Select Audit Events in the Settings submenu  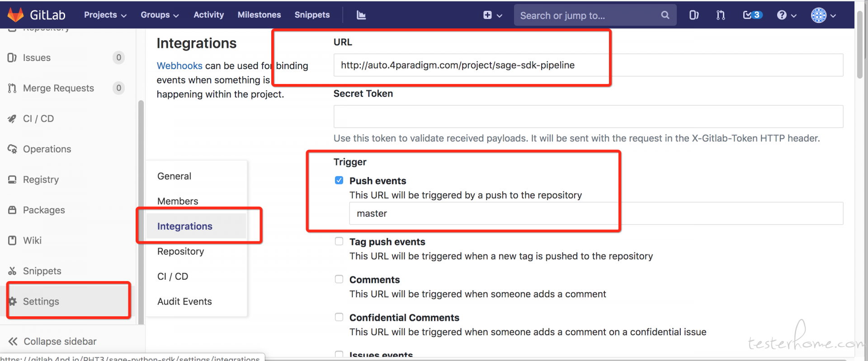click(184, 301)
